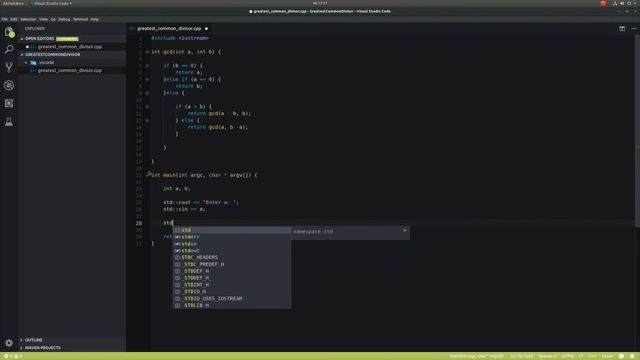Screen dimensions: 640x360
Task: Open the network icon in top panel
Action: [x=615, y=3]
